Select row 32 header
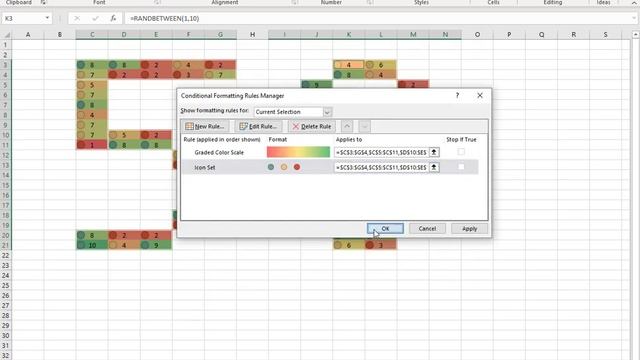640x360 pixels. tap(6, 356)
